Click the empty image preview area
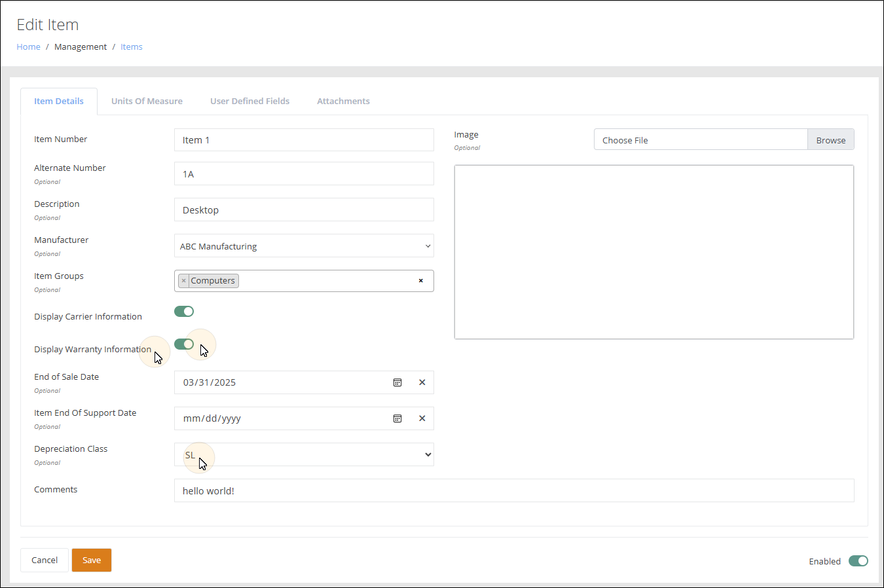The height and width of the screenshot is (588, 884). [x=654, y=252]
